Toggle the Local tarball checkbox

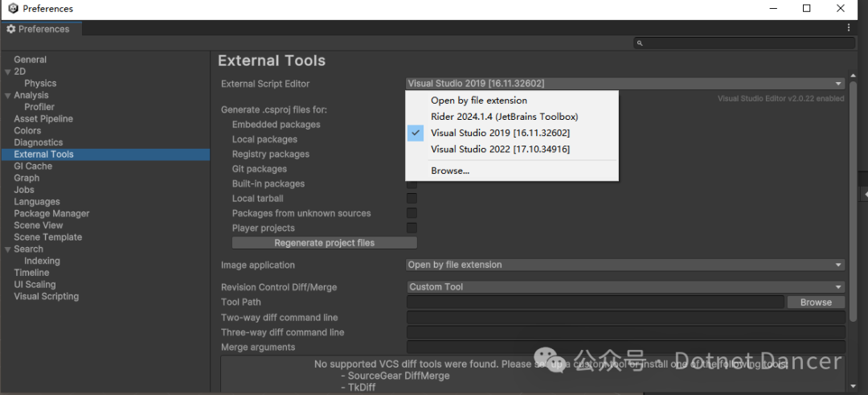(411, 199)
